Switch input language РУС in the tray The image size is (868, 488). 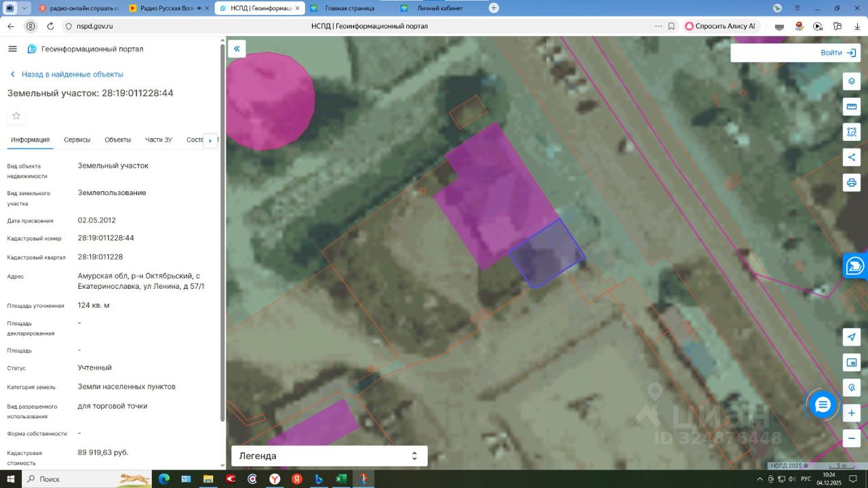click(806, 479)
